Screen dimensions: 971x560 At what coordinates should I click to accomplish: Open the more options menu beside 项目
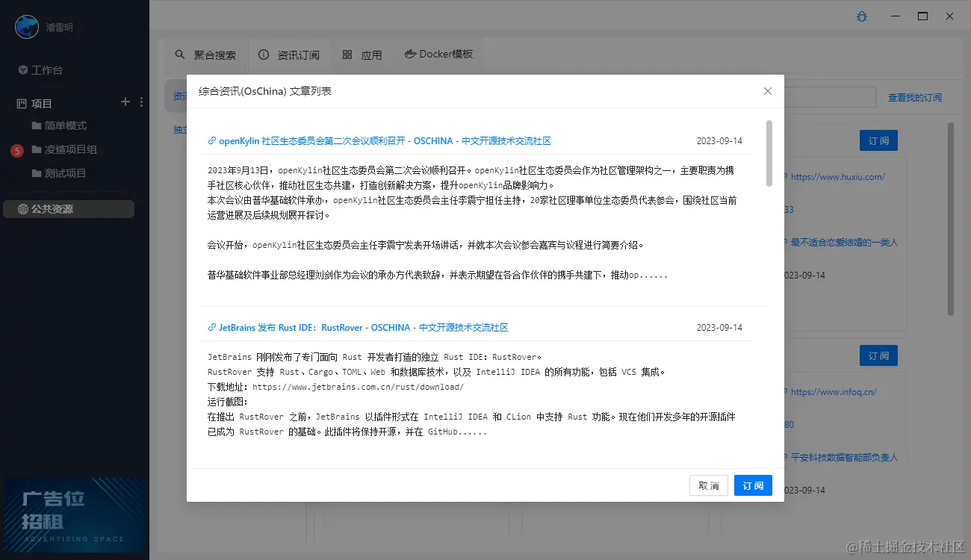tap(141, 102)
